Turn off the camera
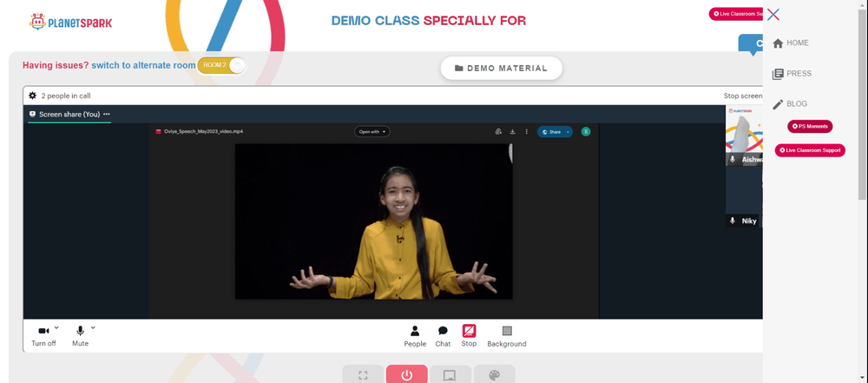This screenshot has width=868, height=383. point(43,336)
